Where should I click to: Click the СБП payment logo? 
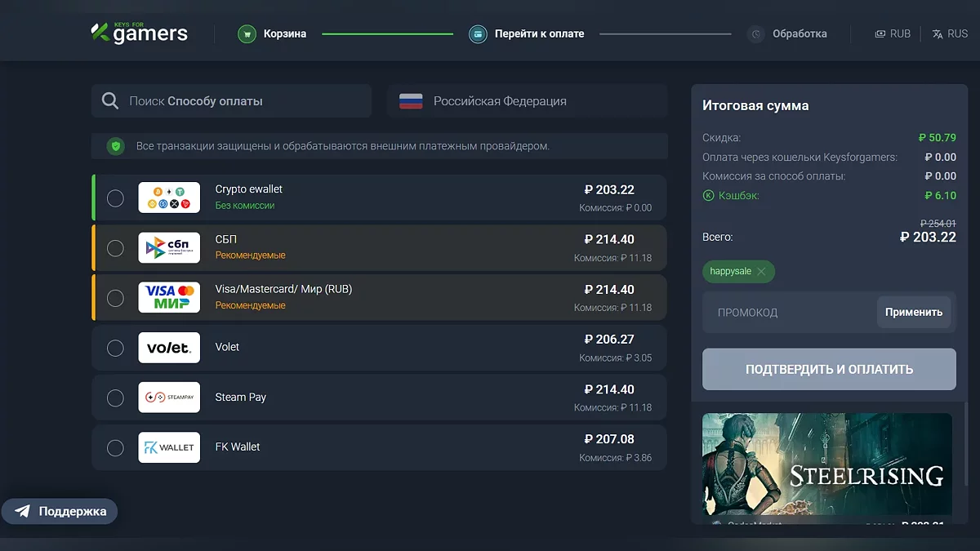[x=169, y=247]
